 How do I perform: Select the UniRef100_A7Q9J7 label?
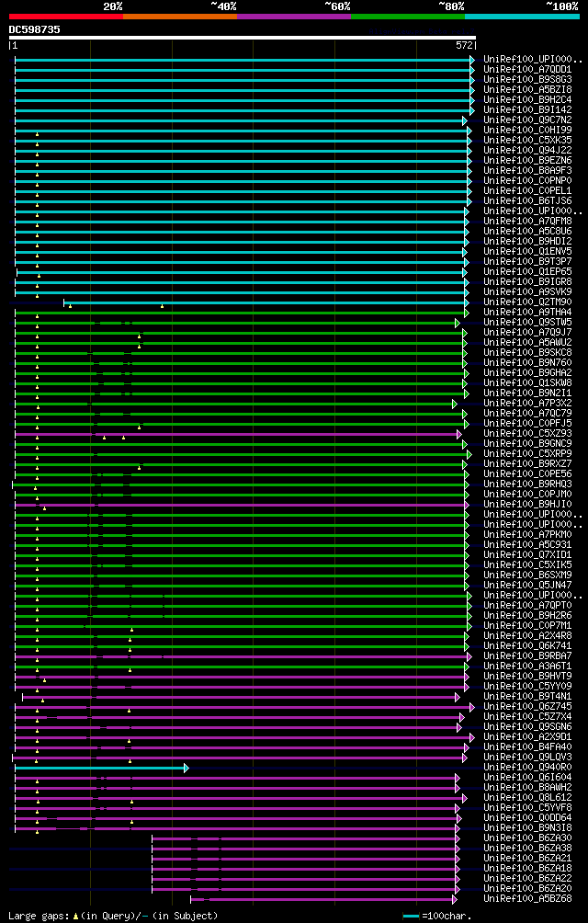tap(527, 333)
